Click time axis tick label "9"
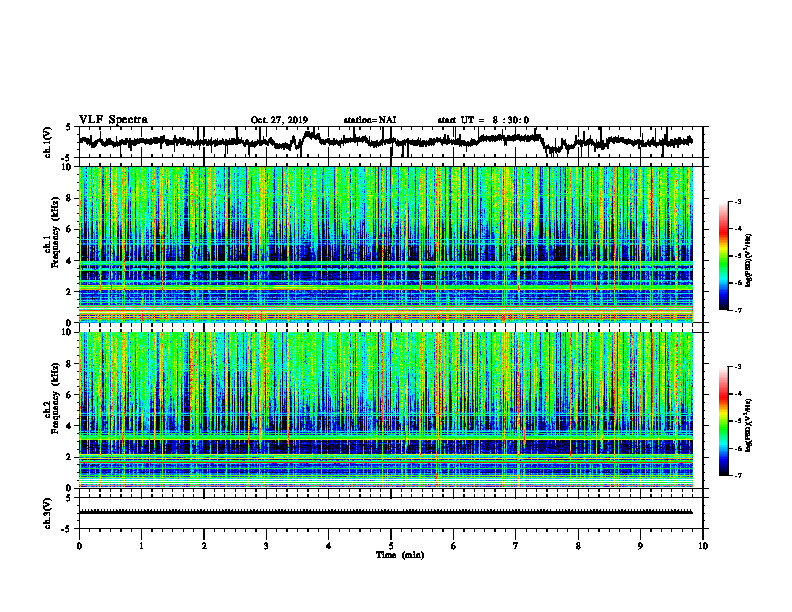This screenshot has height=612, width=792. (x=640, y=546)
